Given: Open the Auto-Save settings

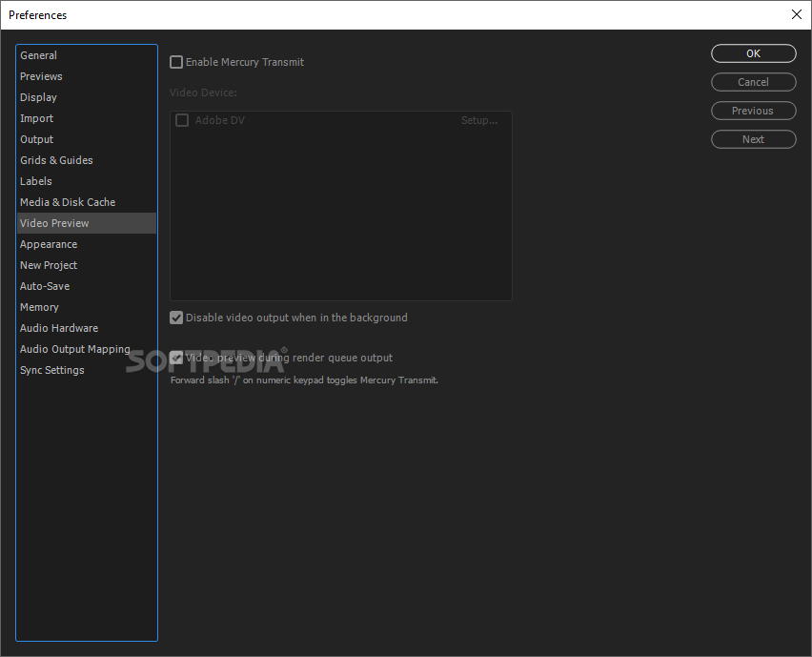Looking at the screenshot, I should click(87, 286).
